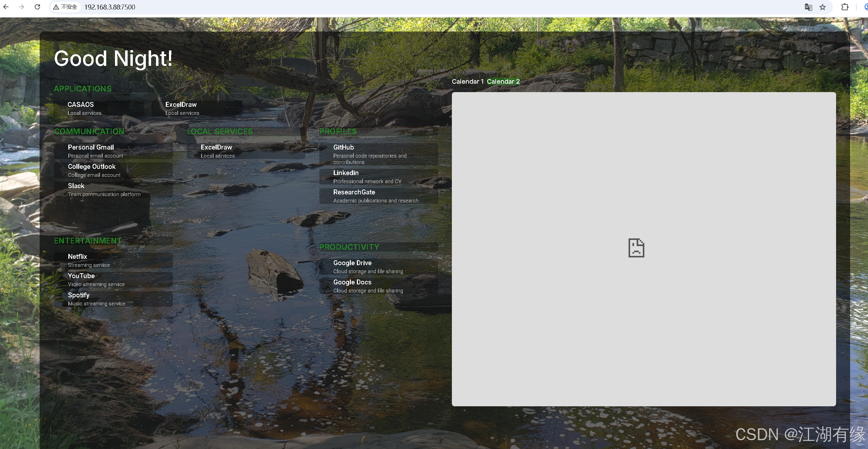Open the GitHub profile link
This screenshot has width=868, height=449.
[344, 147]
